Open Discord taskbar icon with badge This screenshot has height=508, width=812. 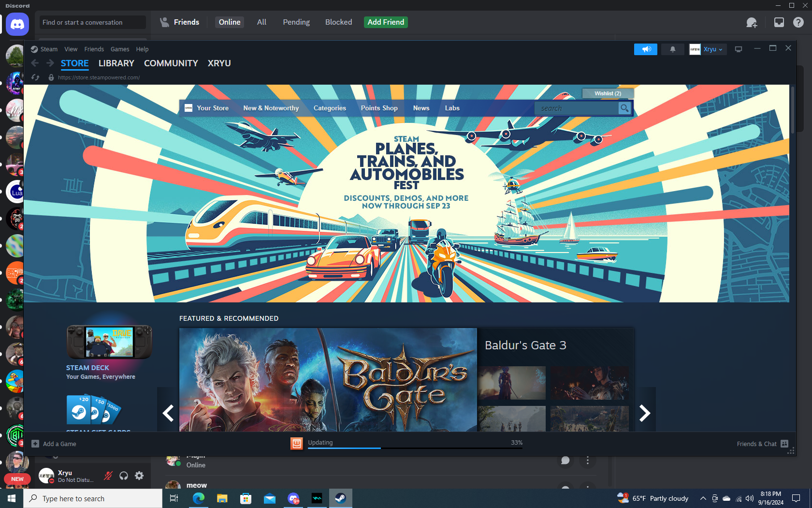[x=293, y=498]
